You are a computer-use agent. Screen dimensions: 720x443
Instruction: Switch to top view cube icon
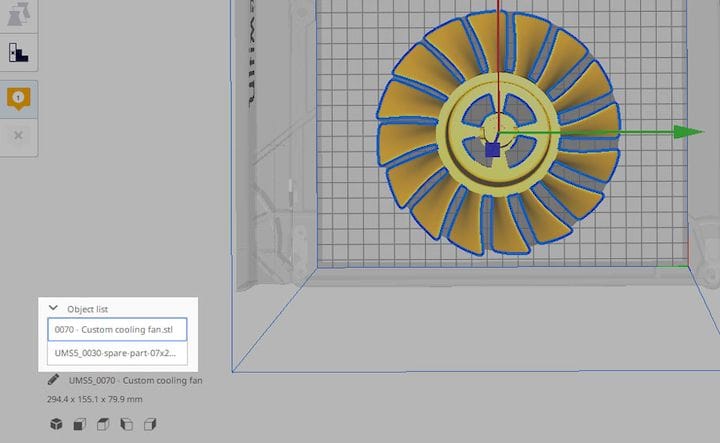101,425
